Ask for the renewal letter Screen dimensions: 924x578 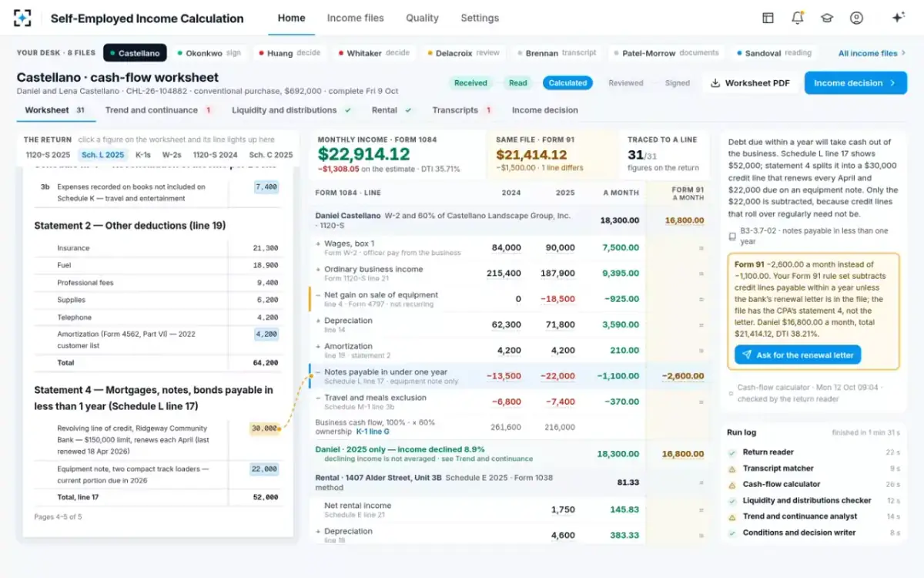tap(797, 355)
